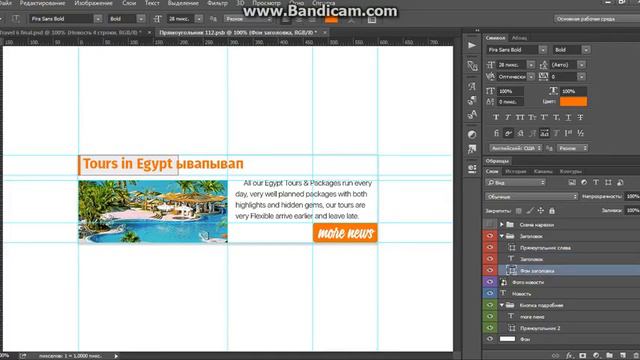Collapse the 'Заголовок' layer group
The width and height of the screenshot is (640, 360).
coord(502,236)
